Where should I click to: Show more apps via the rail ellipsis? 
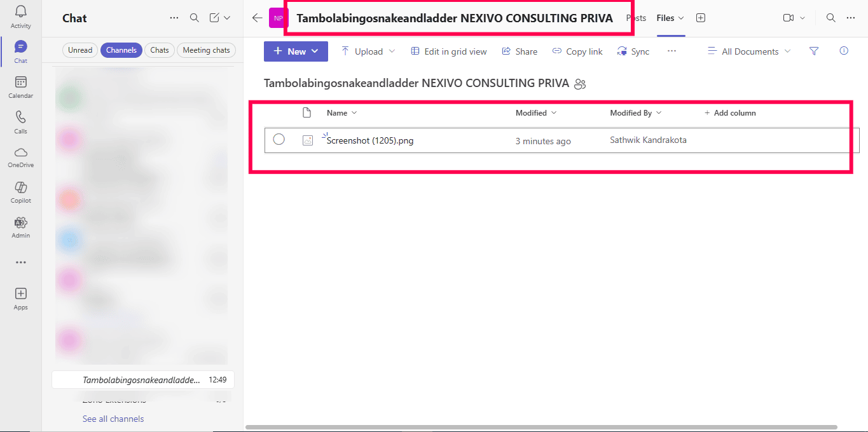20,262
